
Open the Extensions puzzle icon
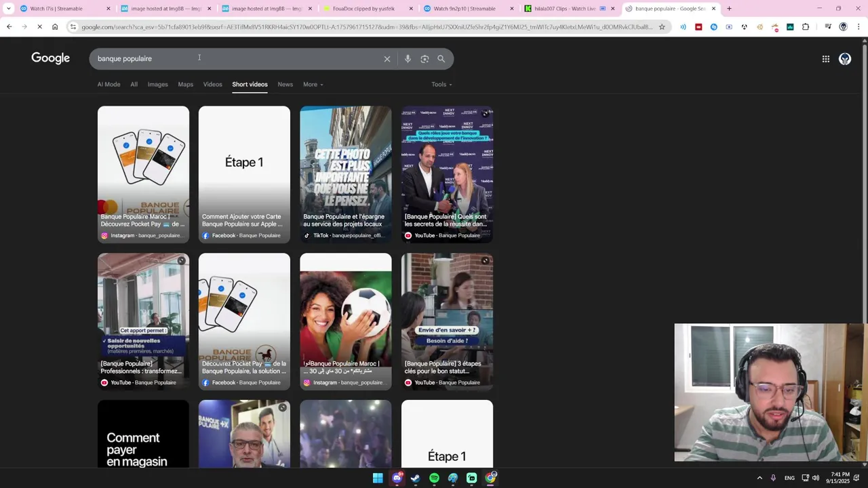(806, 27)
